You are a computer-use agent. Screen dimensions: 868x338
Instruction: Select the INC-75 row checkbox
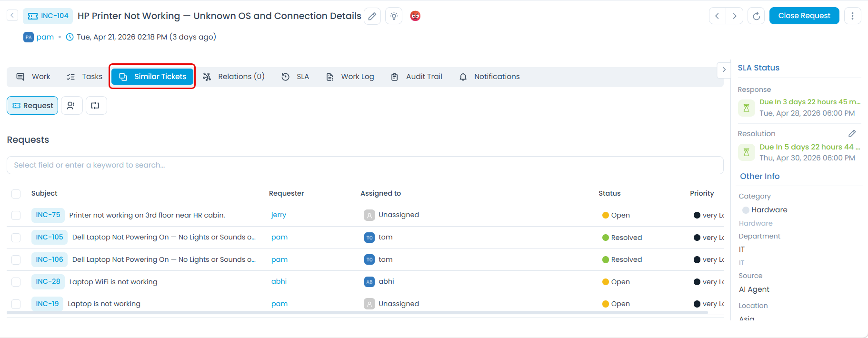16,215
